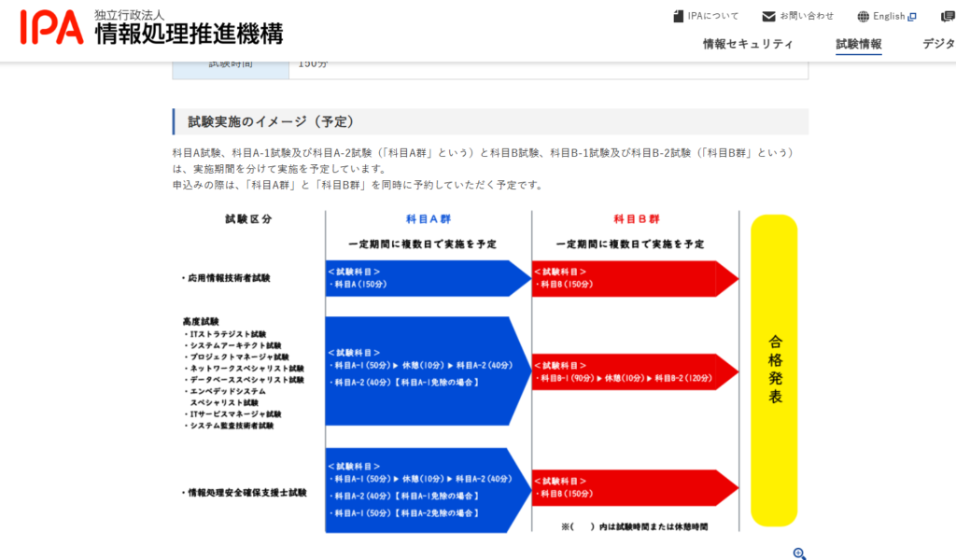Click the envelope icon for お問い合わせ
956x560 pixels.
(768, 16)
